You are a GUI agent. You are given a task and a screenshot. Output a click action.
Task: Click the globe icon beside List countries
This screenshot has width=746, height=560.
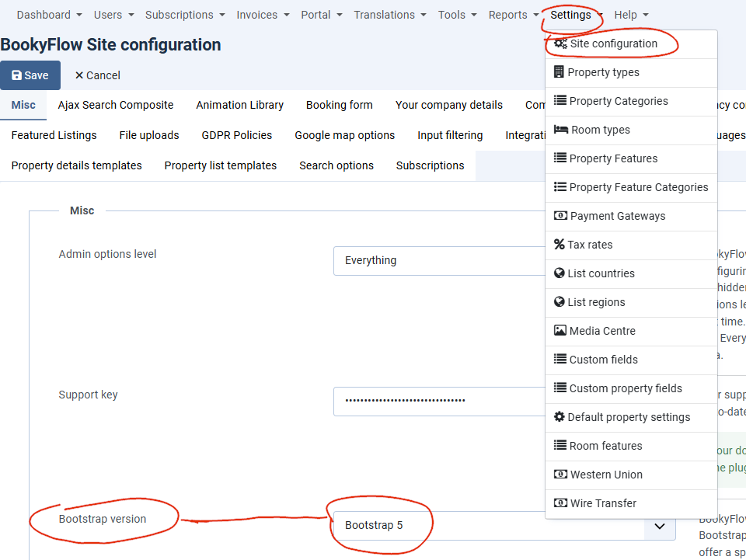tap(559, 273)
